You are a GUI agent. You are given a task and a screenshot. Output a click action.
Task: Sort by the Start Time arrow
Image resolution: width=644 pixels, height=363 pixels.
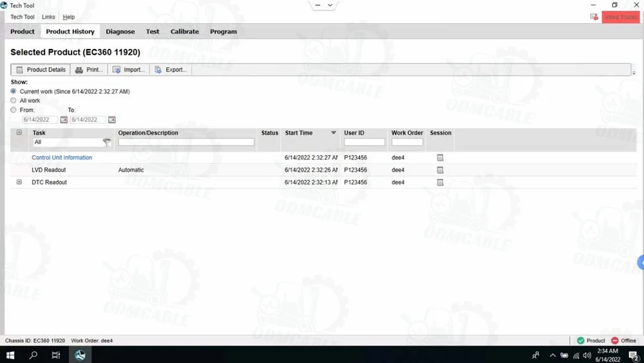click(334, 133)
